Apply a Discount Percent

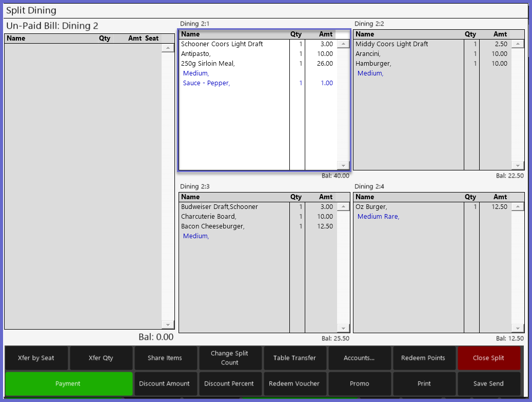click(229, 384)
